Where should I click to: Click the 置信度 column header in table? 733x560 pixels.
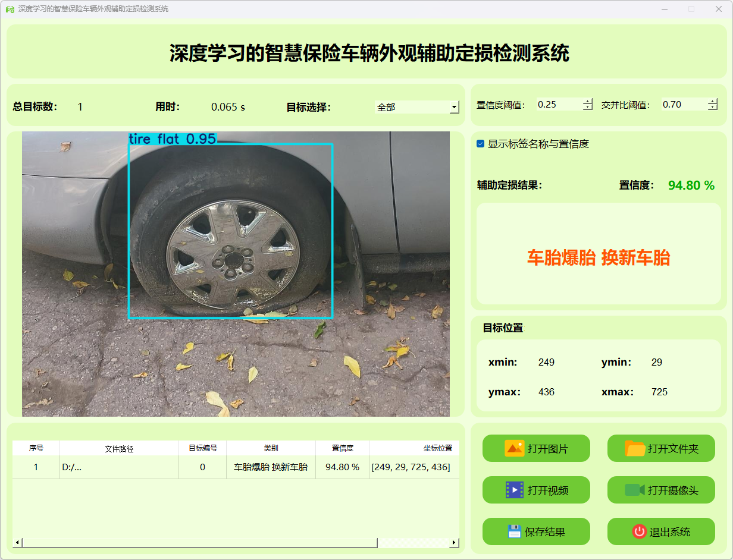point(343,448)
